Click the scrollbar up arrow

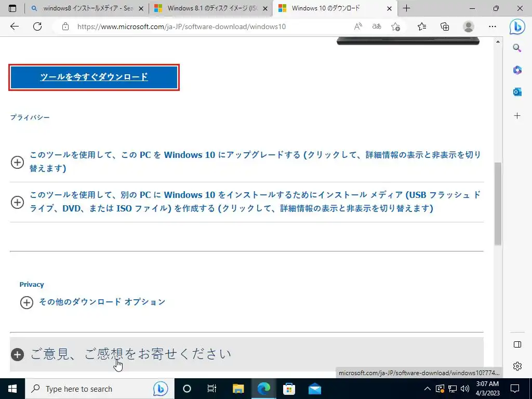(x=498, y=42)
